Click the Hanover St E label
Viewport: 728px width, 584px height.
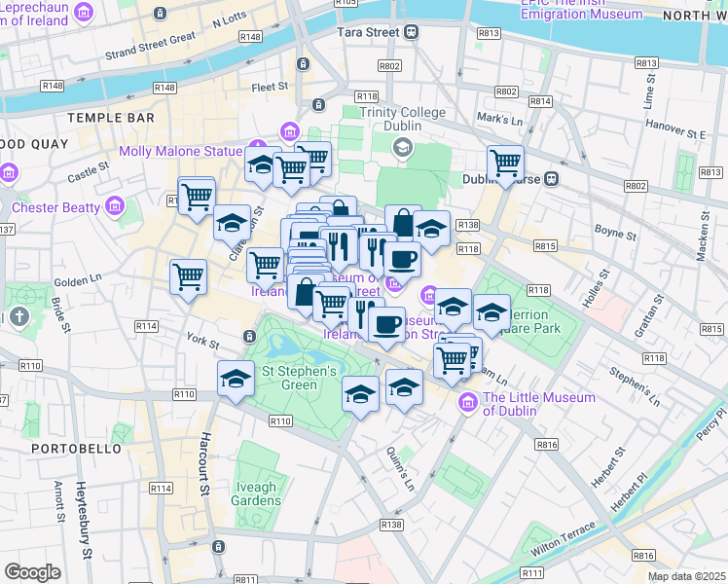pos(675,129)
